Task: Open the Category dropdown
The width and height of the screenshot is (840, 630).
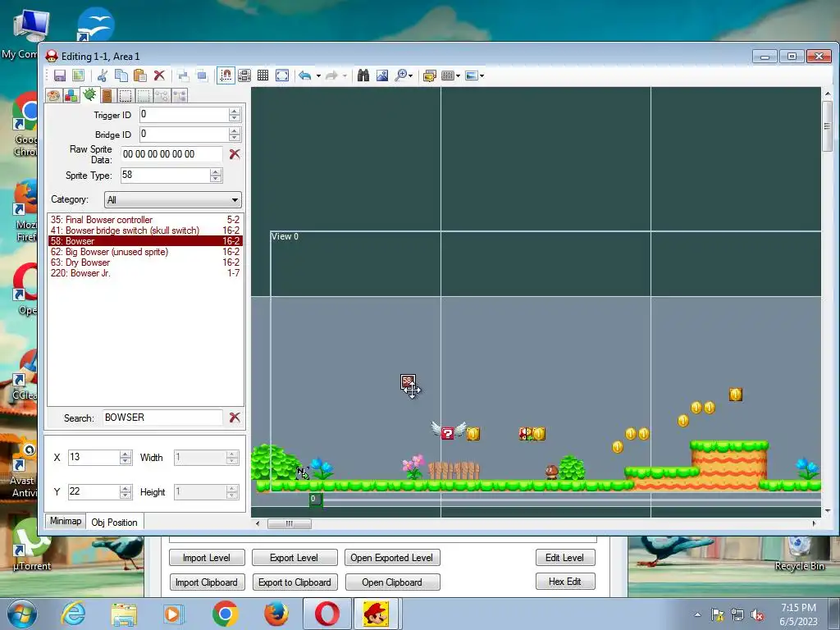Action: pos(172,200)
